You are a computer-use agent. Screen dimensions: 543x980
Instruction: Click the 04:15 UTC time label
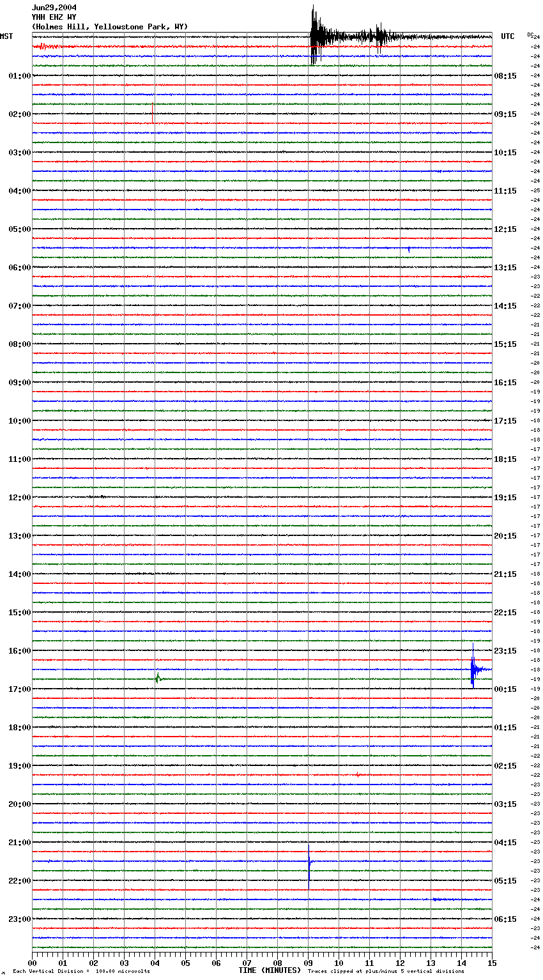coord(505,843)
